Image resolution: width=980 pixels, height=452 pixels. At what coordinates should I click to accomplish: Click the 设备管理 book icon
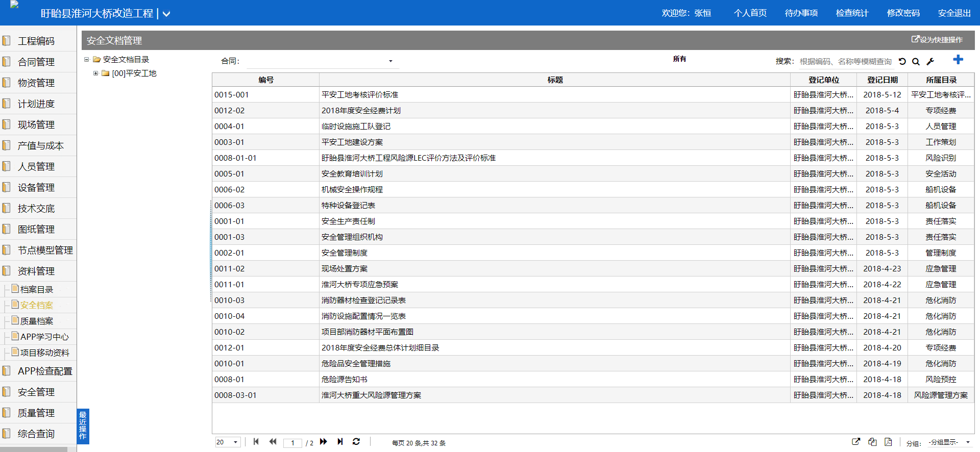pyautogui.click(x=7, y=187)
